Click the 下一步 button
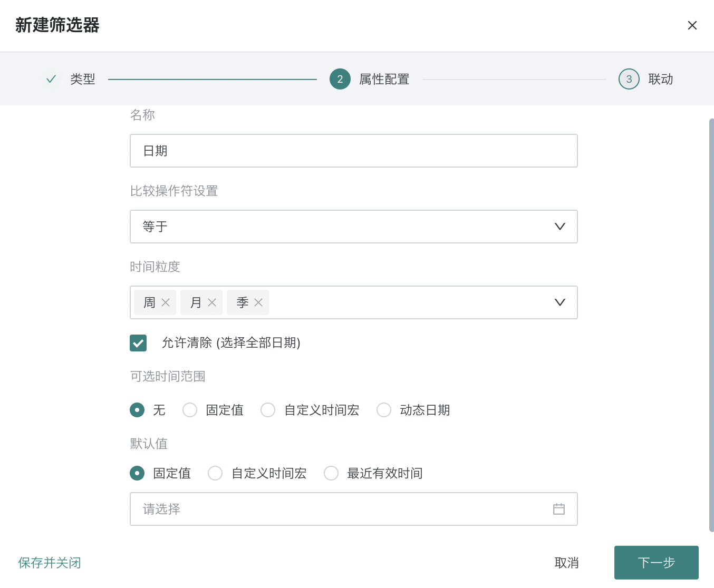Screen dimensions: 714x588 pyautogui.click(x=657, y=563)
